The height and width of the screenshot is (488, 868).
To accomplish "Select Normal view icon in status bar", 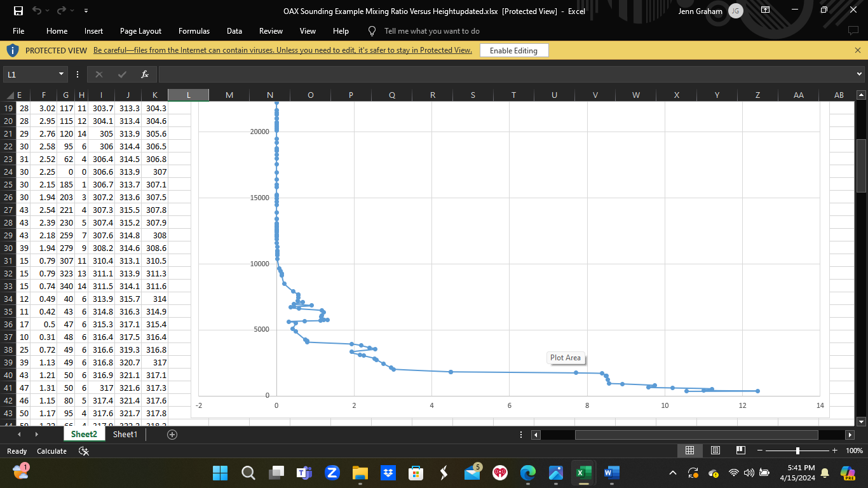I will coord(689,451).
